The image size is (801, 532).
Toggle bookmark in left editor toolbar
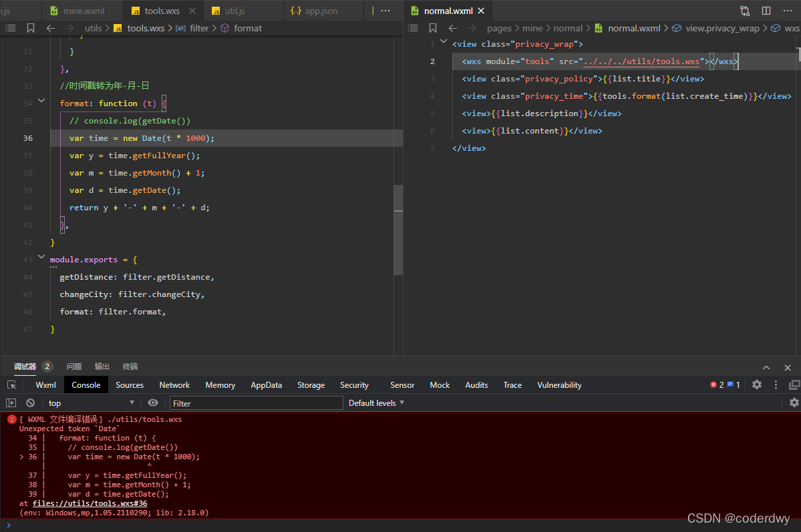[31, 28]
